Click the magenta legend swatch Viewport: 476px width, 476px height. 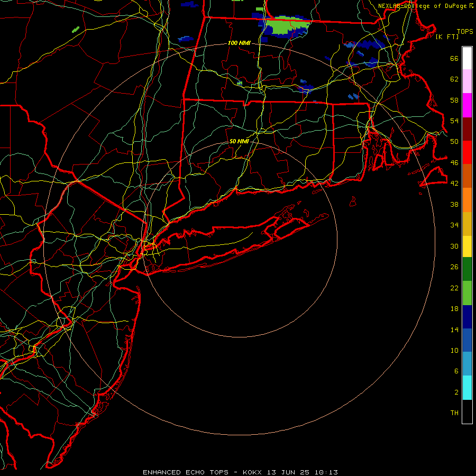click(467, 105)
